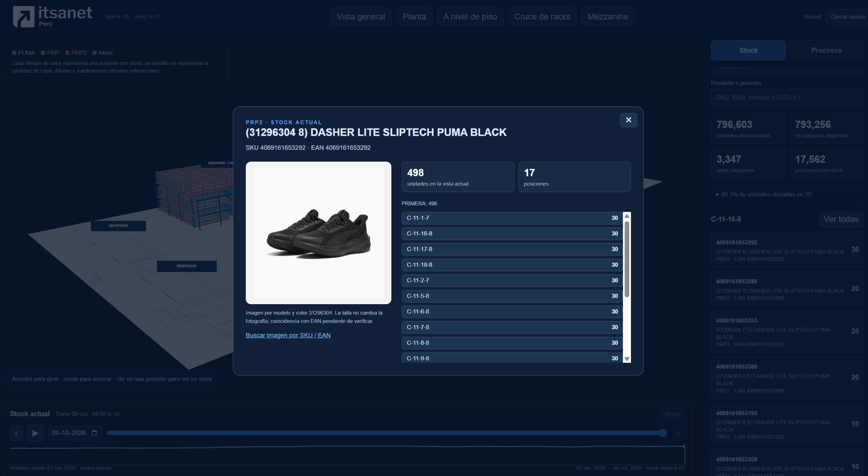Select position row C-11-2-7

pos(512,280)
